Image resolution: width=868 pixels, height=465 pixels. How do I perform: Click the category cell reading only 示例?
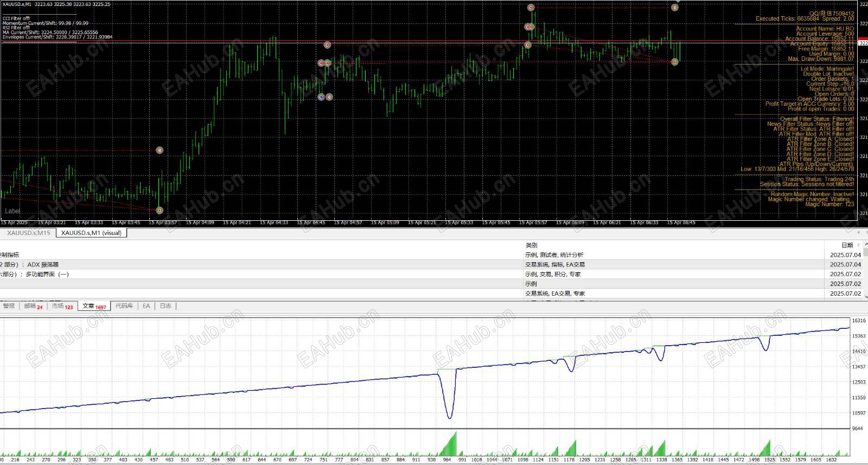531,284
